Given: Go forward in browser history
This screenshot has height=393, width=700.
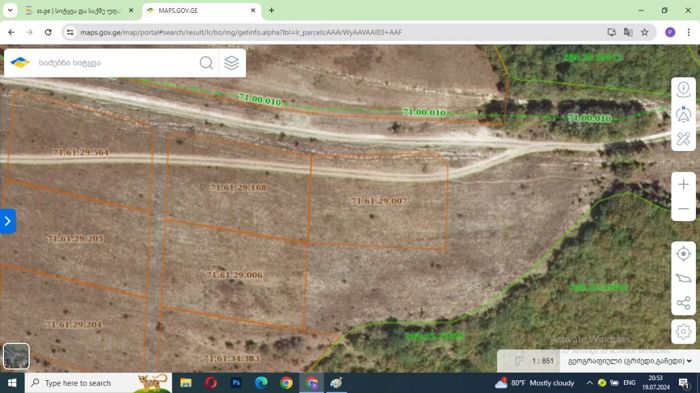Looking at the screenshot, I should point(29,32).
